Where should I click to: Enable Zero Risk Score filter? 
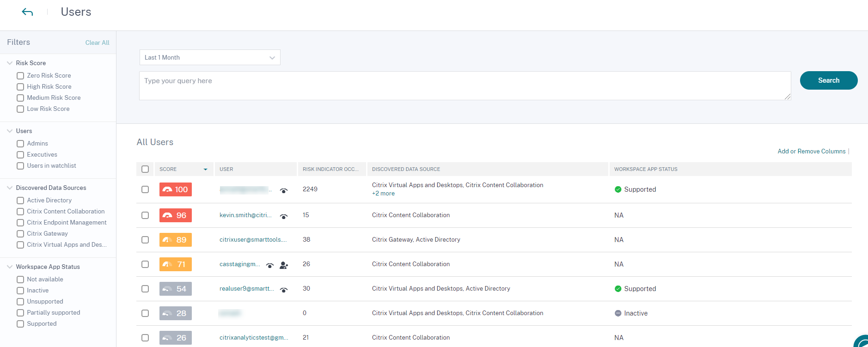coord(20,76)
